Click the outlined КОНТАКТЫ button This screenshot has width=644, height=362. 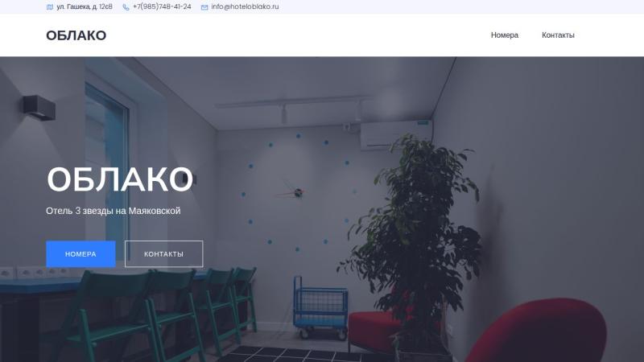(x=163, y=254)
